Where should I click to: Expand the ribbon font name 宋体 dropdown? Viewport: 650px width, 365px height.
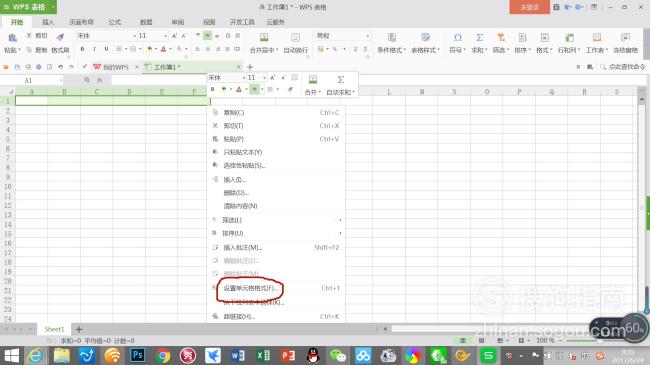point(134,36)
